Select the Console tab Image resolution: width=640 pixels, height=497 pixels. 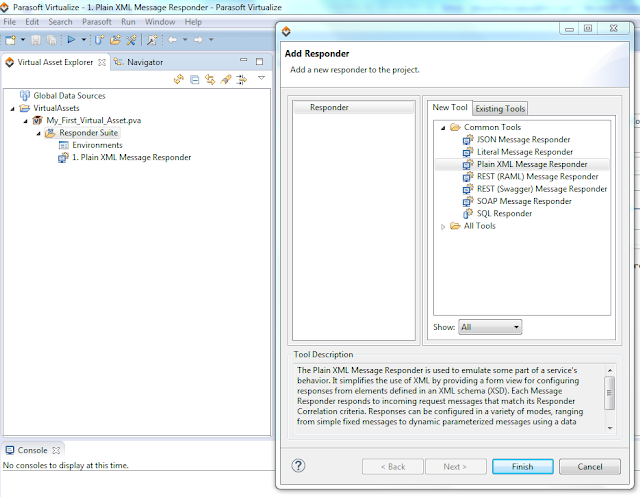pos(32,450)
